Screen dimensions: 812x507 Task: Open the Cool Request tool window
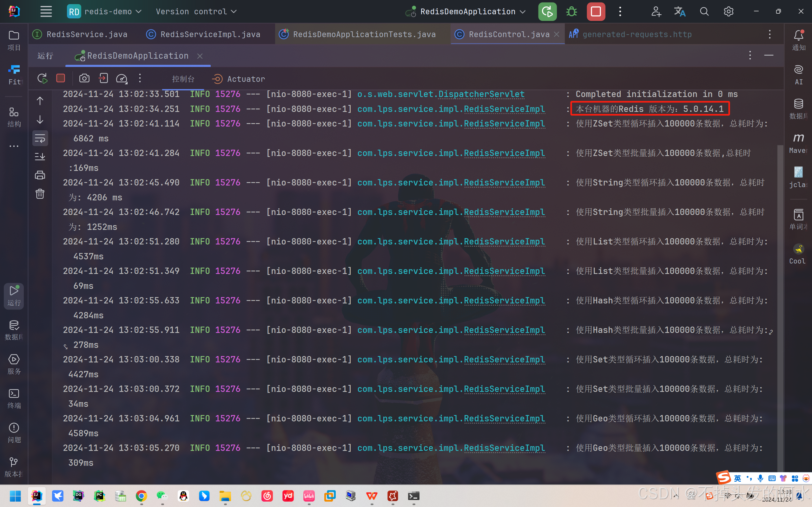pyautogui.click(x=799, y=254)
